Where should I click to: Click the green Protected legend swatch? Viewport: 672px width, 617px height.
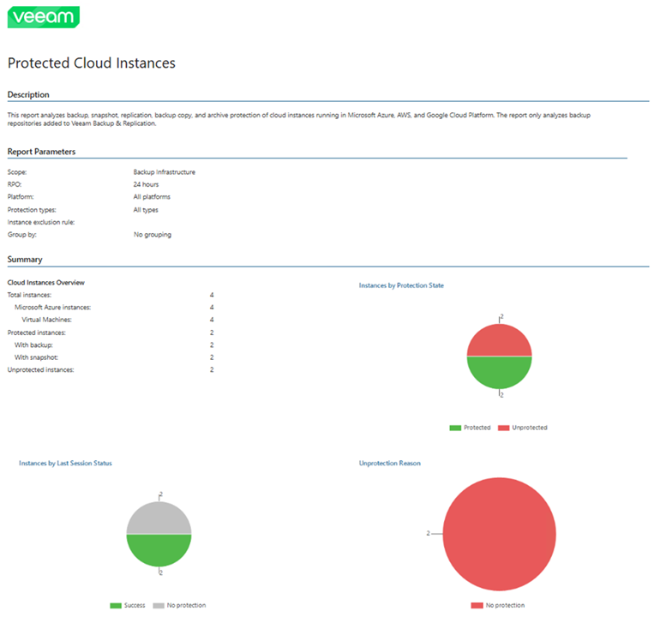(454, 427)
